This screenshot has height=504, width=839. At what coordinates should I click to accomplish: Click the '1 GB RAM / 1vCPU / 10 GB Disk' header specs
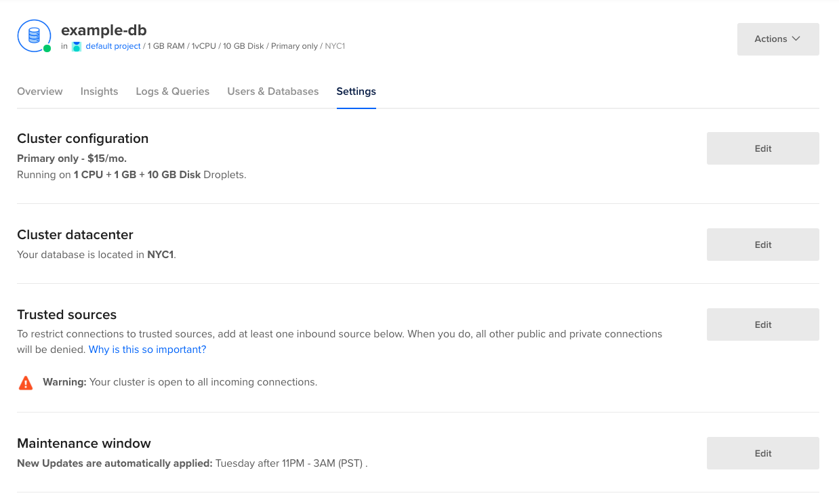pyautogui.click(x=206, y=47)
